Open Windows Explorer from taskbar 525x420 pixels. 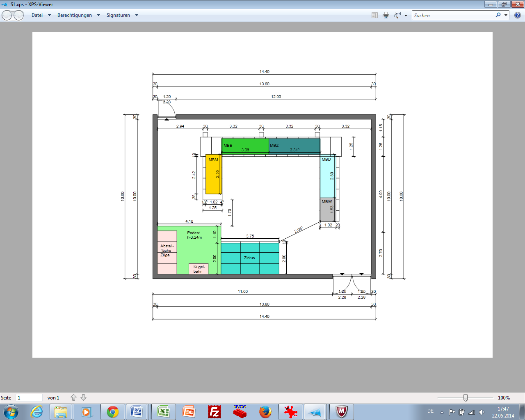(61, 412)
